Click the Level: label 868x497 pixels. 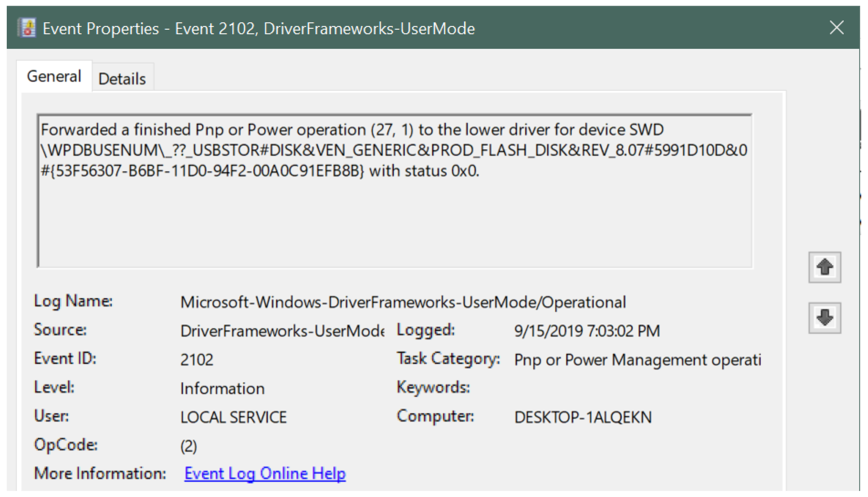pyautogui.click(x=54, y=387)
